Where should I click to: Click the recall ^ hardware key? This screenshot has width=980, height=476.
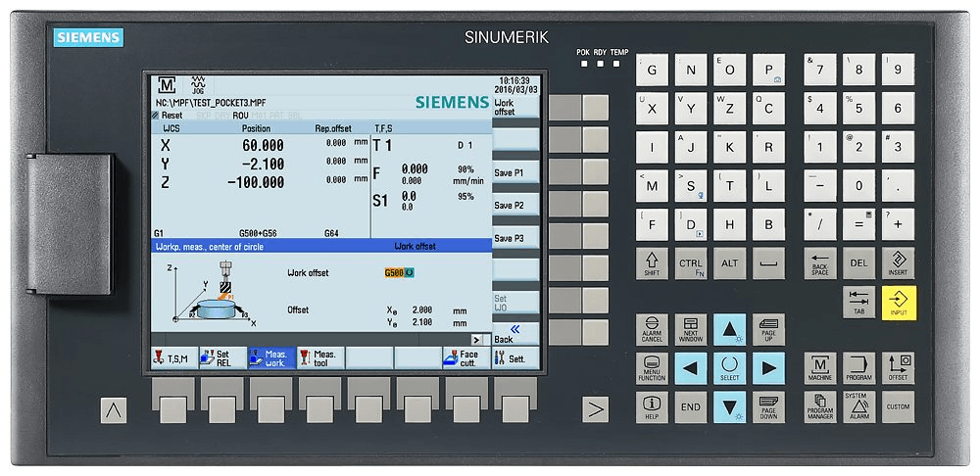[113, 410]
